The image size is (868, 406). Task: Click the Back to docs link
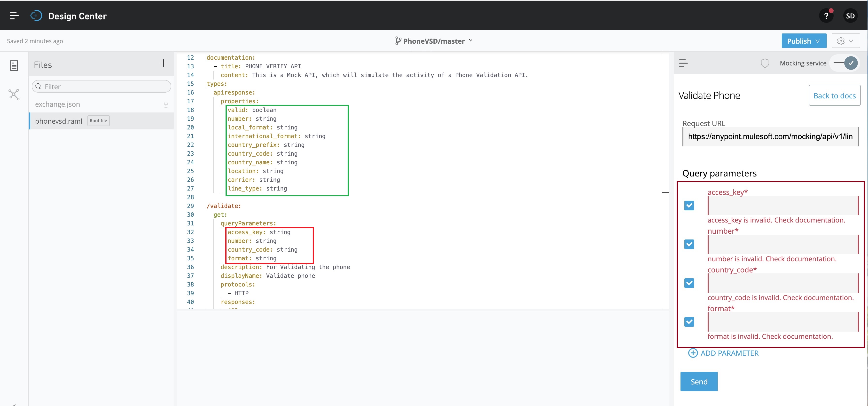click(x=835, y=96)
